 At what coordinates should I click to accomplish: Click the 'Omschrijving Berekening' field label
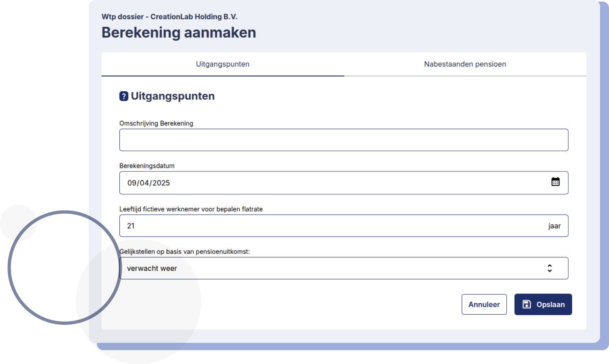tap(156, 123)
